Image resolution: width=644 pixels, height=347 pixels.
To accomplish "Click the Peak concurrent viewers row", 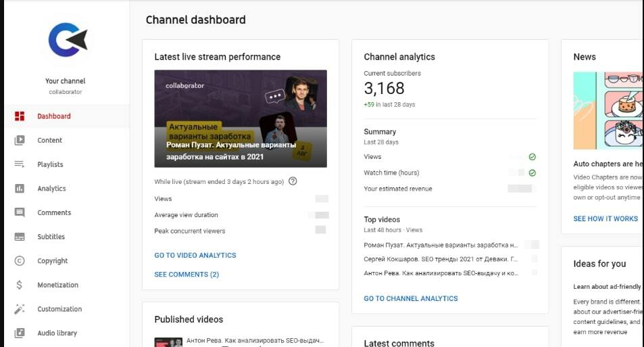I will 241,231.
